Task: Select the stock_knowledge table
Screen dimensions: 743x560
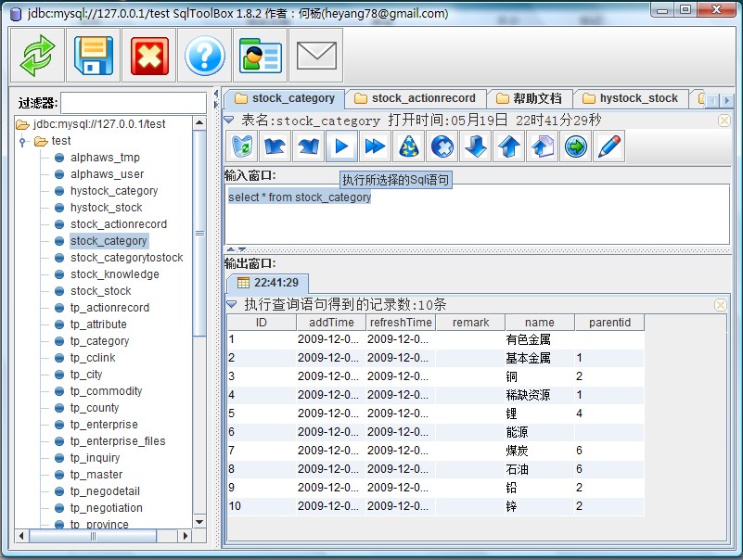Action: pyautogui.click(x=115, y=274)
